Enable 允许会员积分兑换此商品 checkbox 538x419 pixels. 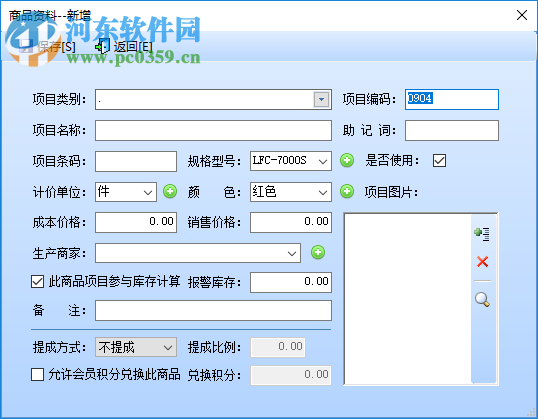(37, 374)
